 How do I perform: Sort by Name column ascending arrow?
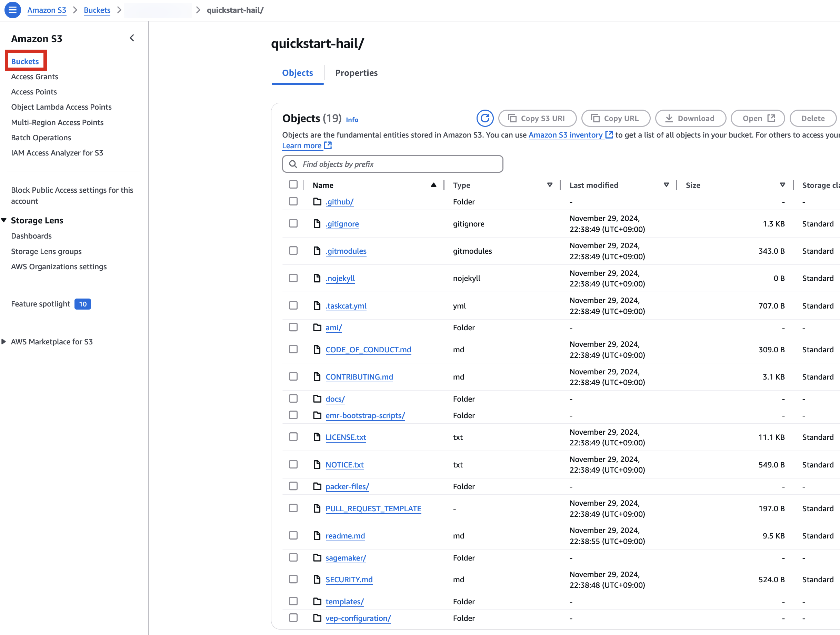click(x=433, y=185)
